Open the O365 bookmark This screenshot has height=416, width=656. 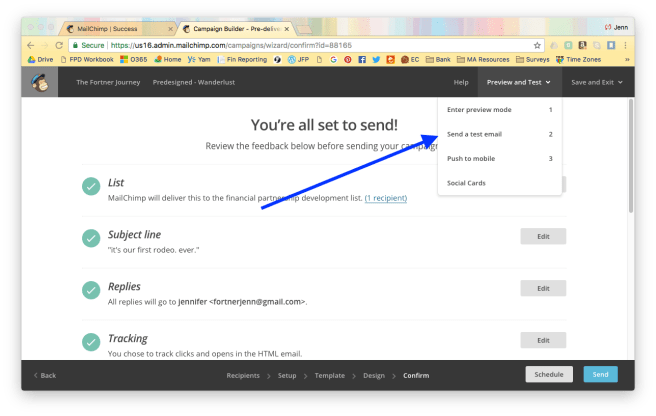click(x=133, y=59)
